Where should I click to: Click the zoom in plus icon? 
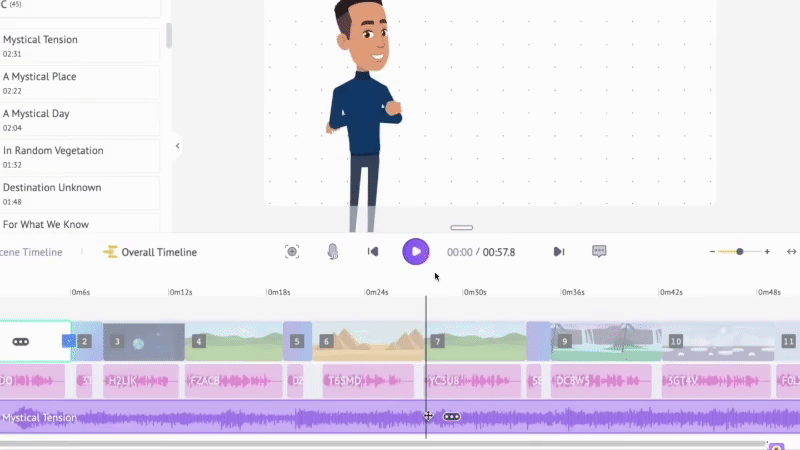pos(767,252)
